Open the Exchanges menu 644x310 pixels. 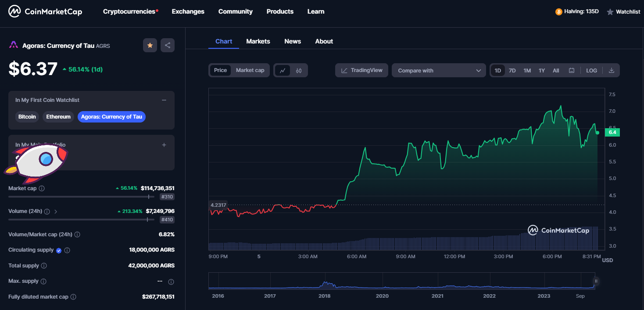(188, 11)
